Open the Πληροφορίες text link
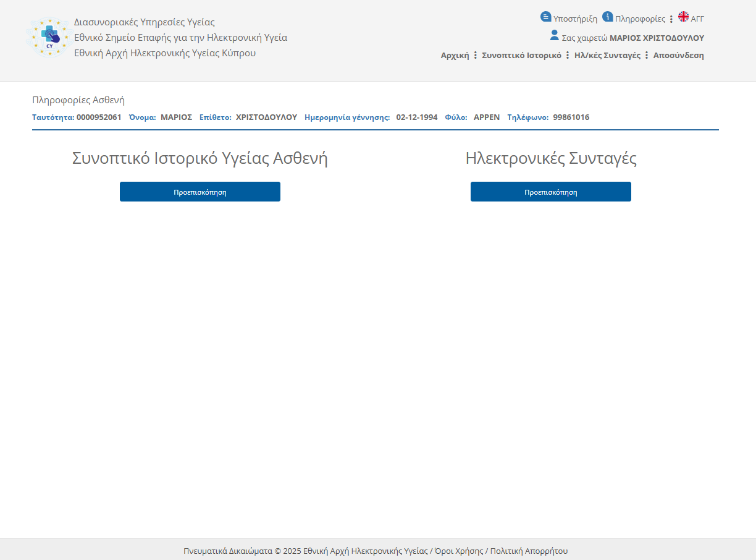 point(640,19)
